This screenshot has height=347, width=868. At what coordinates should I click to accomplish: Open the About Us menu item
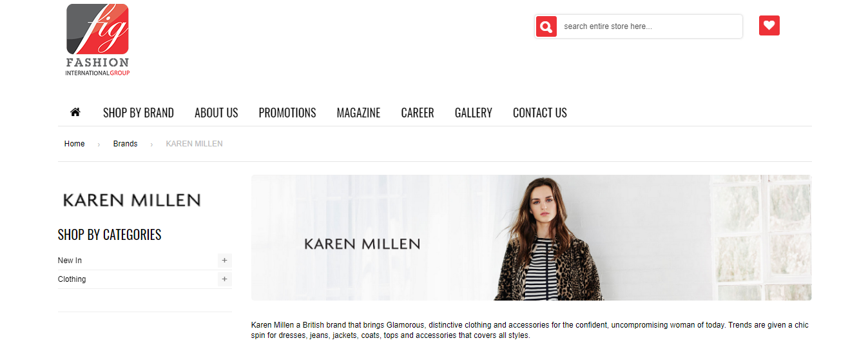pos(217,113)
